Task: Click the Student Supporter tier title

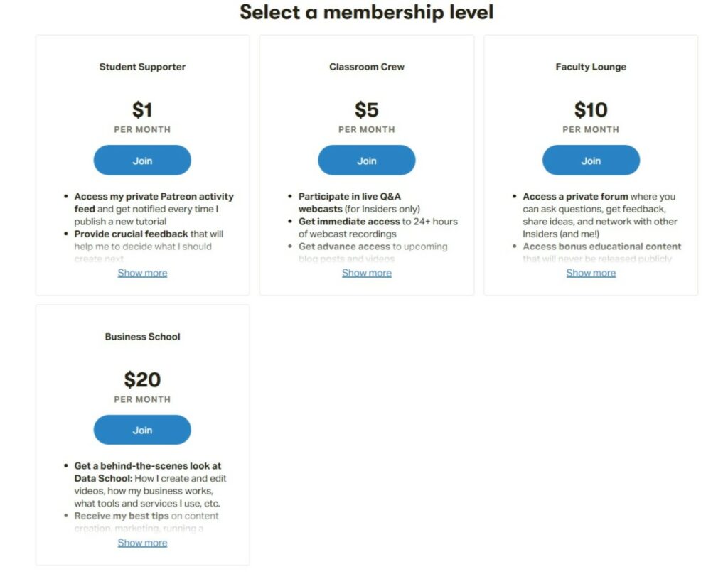Action: [141, 67]
